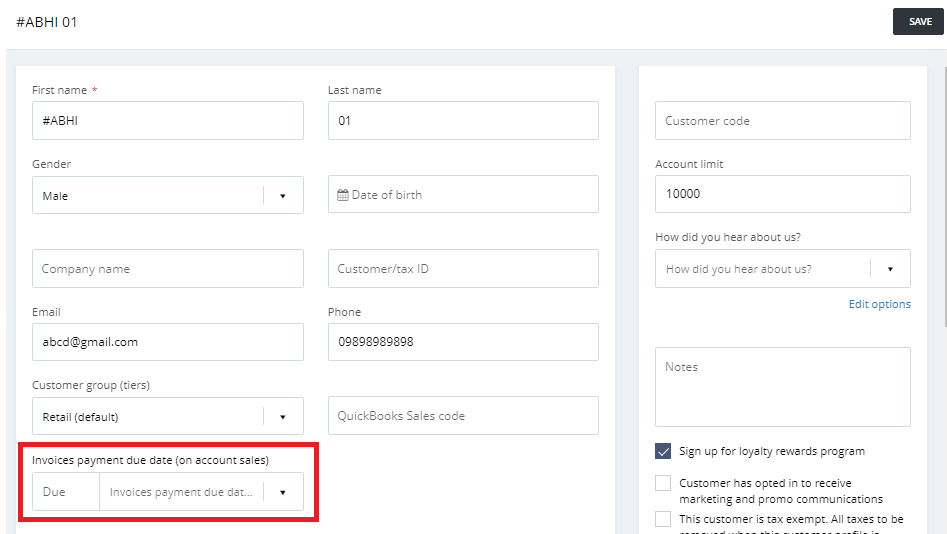The width and height of the screenshot is (947, 534).
Task: Open the How did you hear about us dropdown
Action: 783,269
